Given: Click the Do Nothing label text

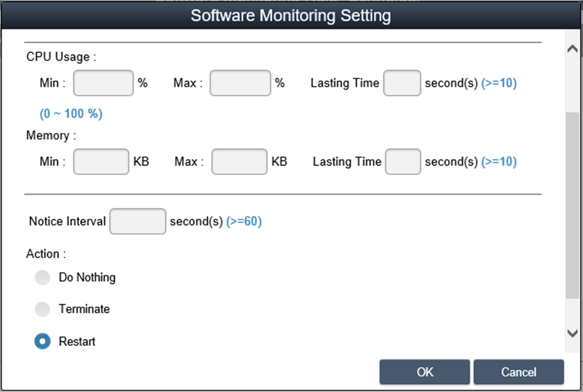Looking at the screenshot, I should [87, 277].
